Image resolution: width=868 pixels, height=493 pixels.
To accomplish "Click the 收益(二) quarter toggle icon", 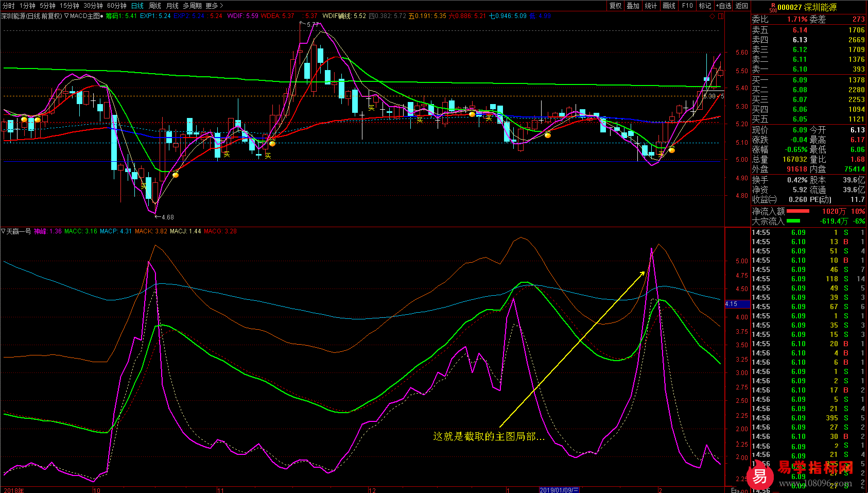I will 773,199.
